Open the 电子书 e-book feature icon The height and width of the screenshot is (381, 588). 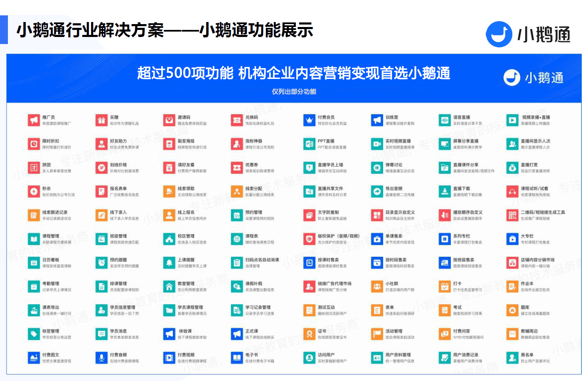237,357
